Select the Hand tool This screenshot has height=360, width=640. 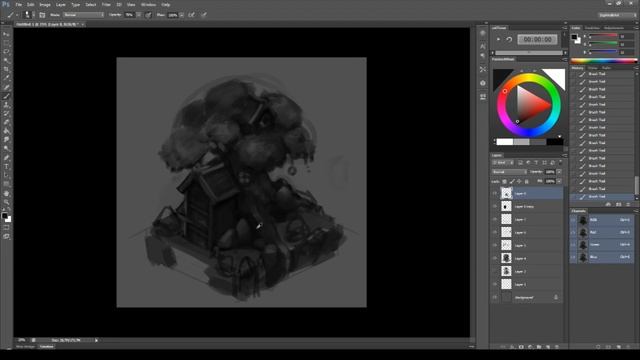[x=6, y=193]
